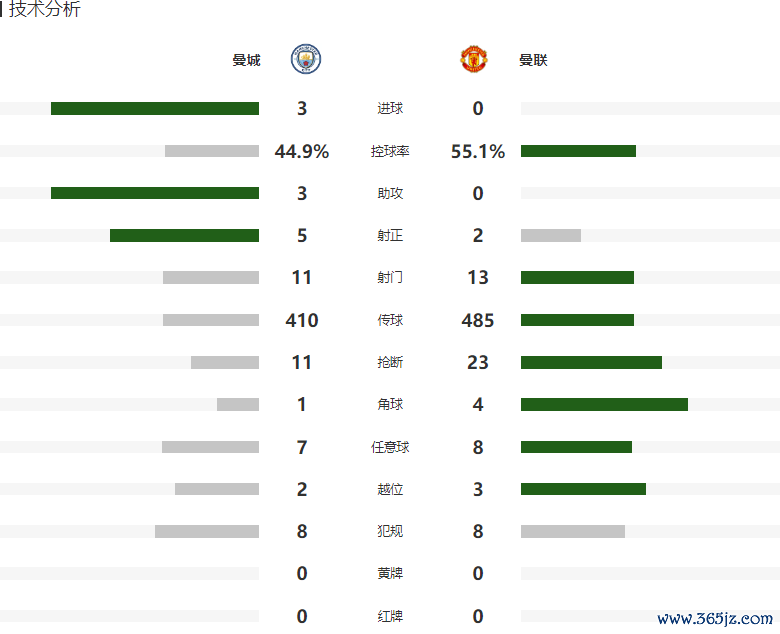The width and height of the screenshot is (780, 634).
Task: Click the 越位 stat label
Action: tap(390, 489)
